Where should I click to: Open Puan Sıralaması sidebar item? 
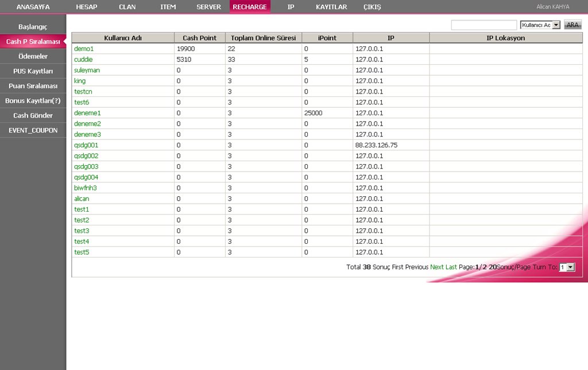[33, 86]
